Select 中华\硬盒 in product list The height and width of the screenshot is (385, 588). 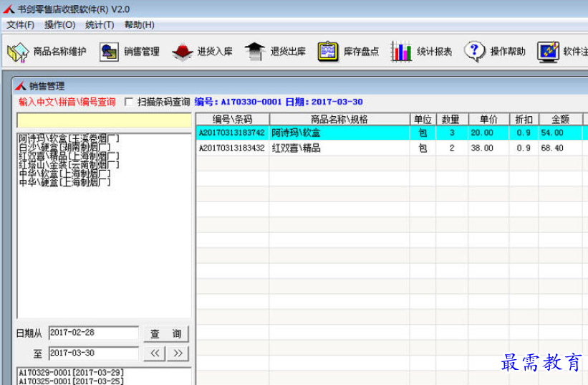coord(64,182)
